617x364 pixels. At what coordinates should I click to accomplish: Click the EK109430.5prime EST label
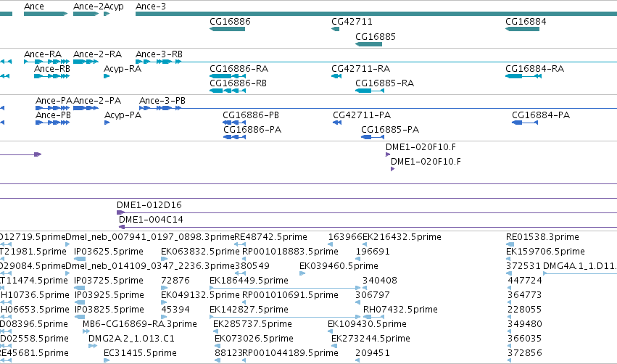367,324
